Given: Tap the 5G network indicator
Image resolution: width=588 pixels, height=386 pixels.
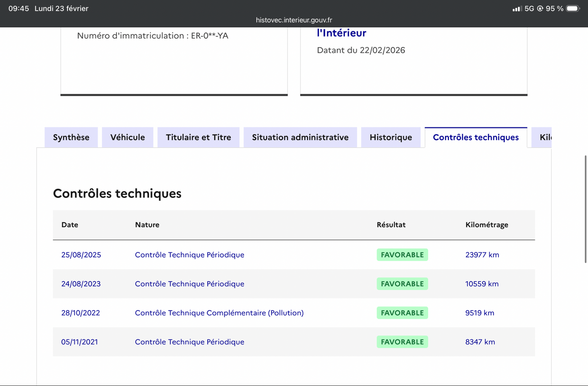Looking at the screenshot, I should [x=529, y=9].
